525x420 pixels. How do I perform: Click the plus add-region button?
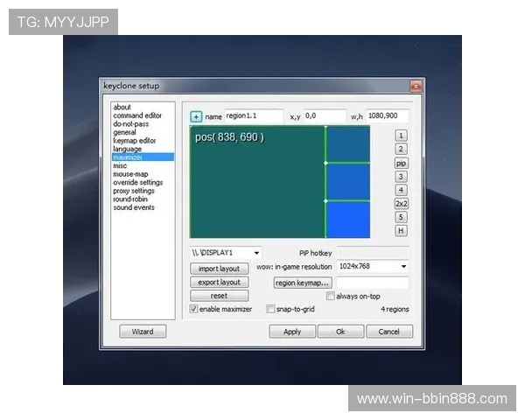196,115
